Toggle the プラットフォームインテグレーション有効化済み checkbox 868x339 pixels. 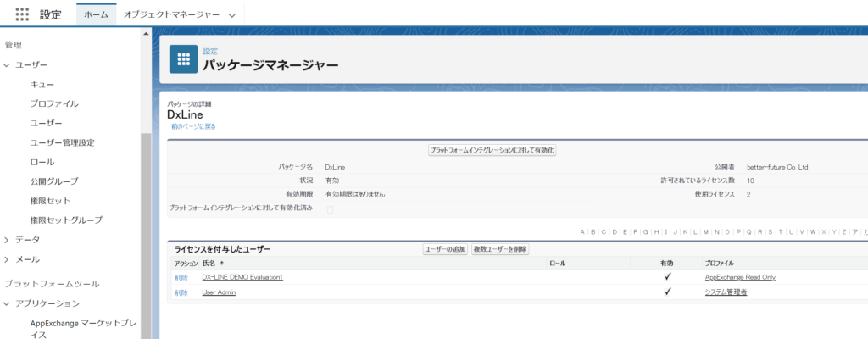pos(330,208)
